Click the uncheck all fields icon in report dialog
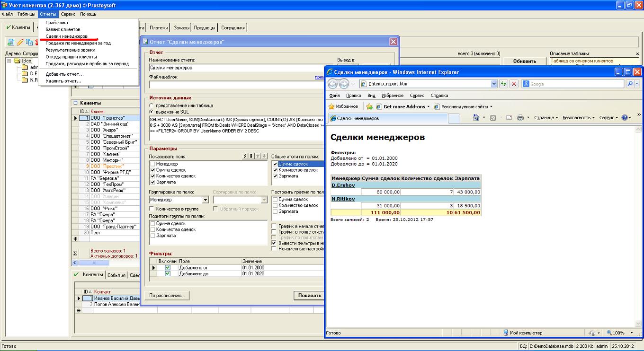Screen dimensions: 644x351 click(x=251, y=156)
